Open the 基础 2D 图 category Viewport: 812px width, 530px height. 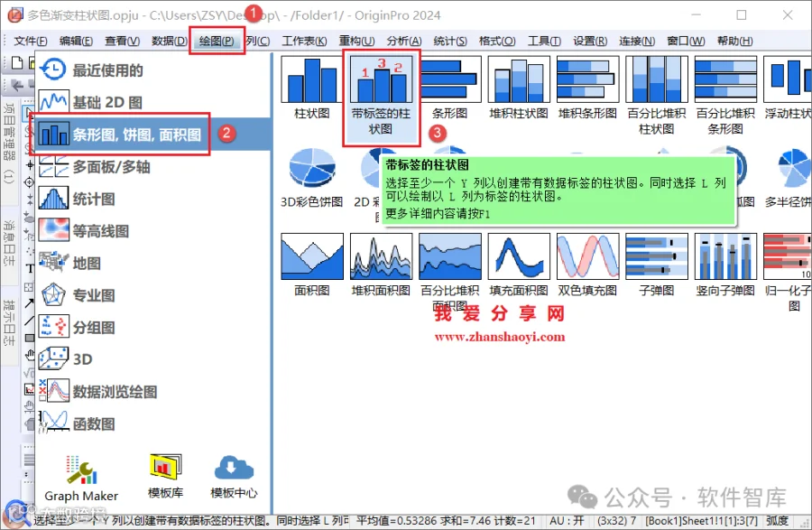point(153,102)
